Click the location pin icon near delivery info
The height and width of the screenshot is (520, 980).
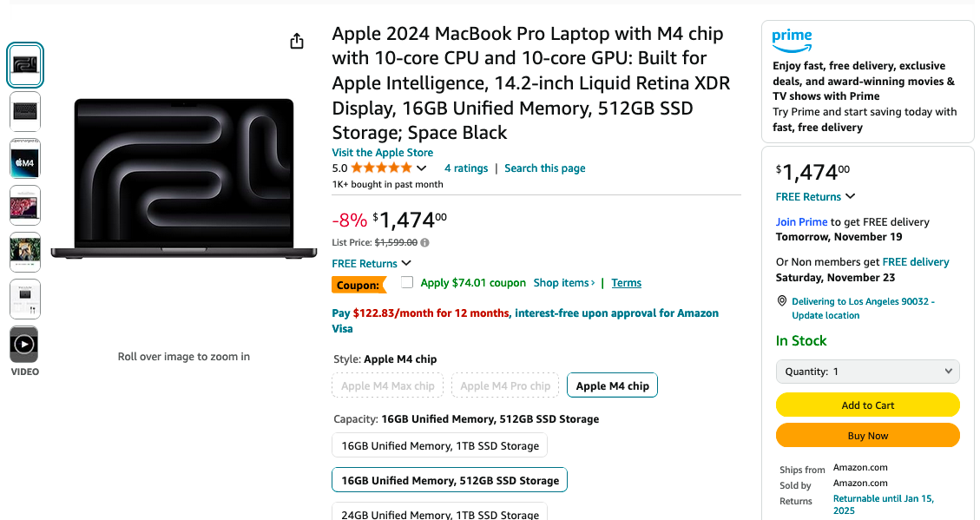780,301
